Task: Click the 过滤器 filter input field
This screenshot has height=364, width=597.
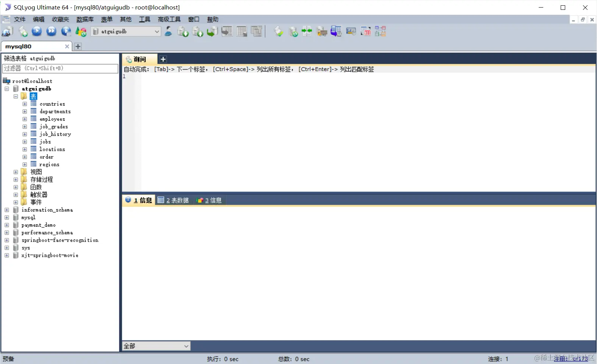Action: tap(60, 68)
